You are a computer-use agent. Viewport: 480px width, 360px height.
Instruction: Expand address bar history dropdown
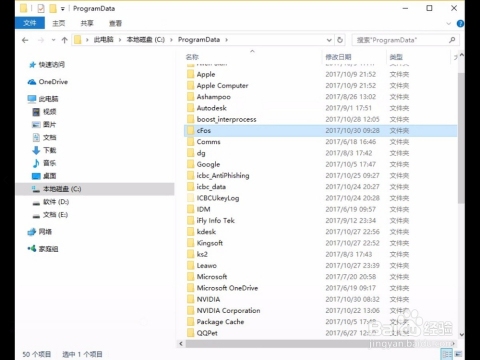(329, 40)
